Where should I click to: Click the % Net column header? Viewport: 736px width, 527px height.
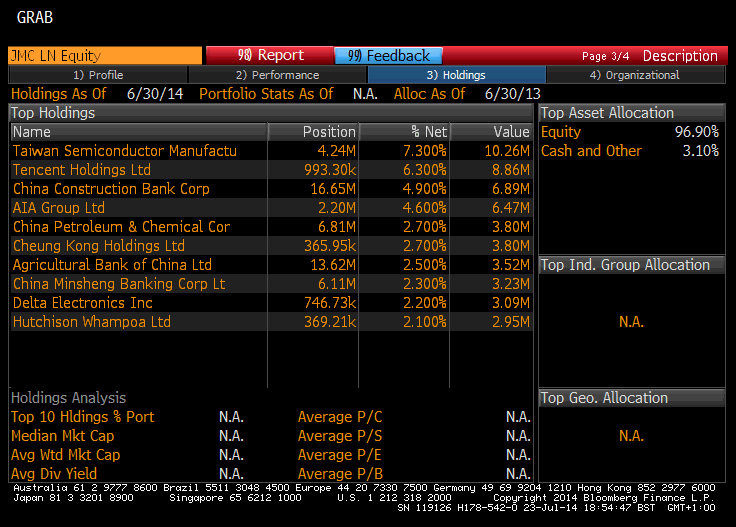(404, 132)
